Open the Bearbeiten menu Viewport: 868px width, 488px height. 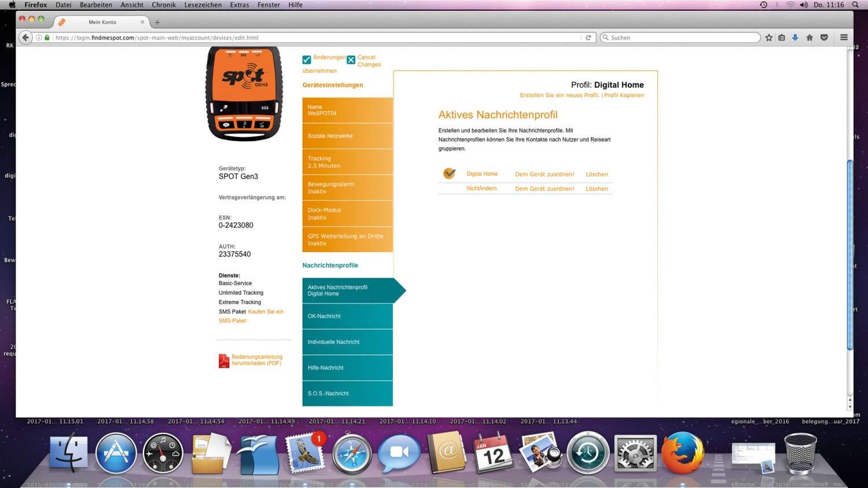point(96,5)
